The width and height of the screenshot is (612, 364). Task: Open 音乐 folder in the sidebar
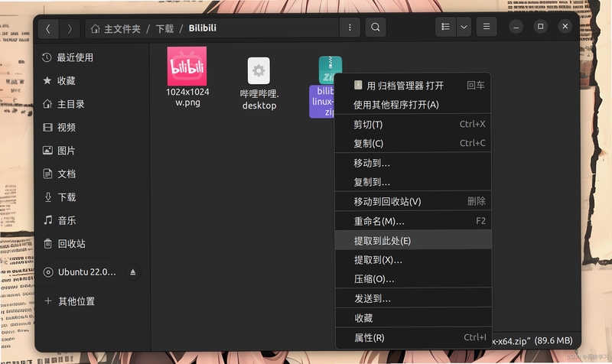click(93, 220)
